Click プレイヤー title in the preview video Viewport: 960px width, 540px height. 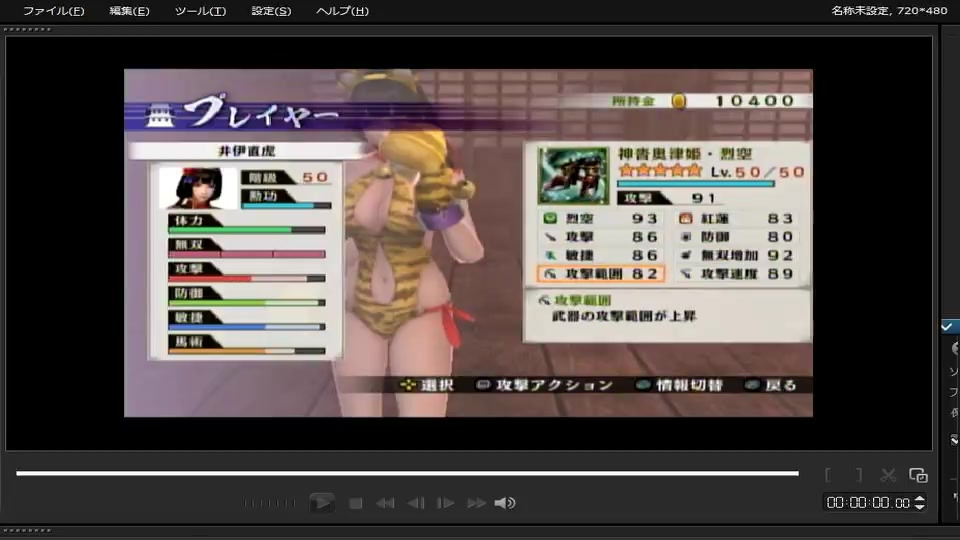(261, 113)
